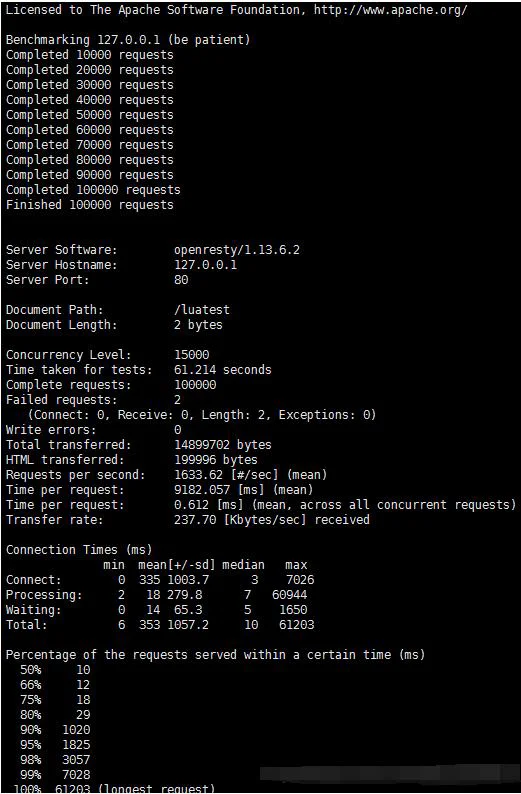521x794 pixels.
Task: Click the Concurrency Level value 15000
Action: (191, 354)
